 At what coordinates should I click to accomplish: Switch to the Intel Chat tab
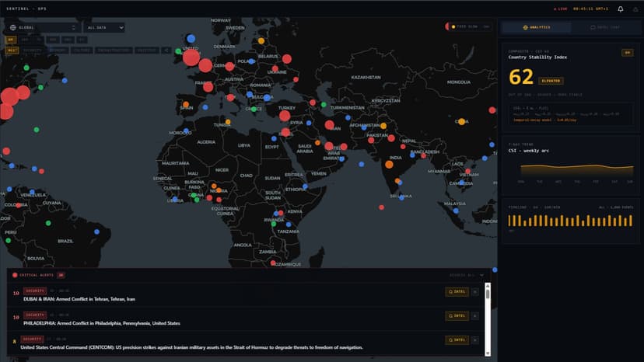pyautogui.click(x=605, y=27)
